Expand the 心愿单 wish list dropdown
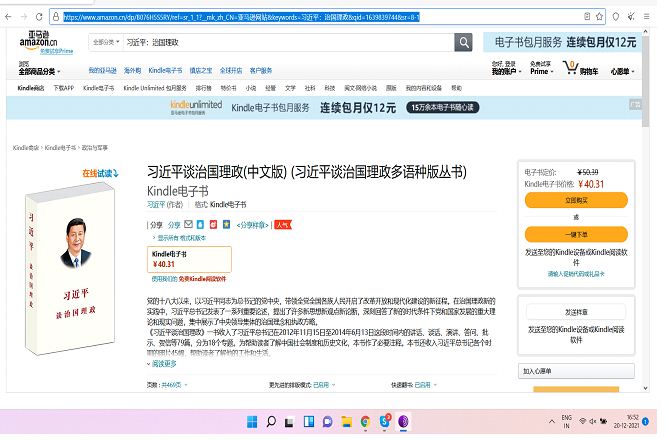The image size is (669, 440). (x=622, y=71)
